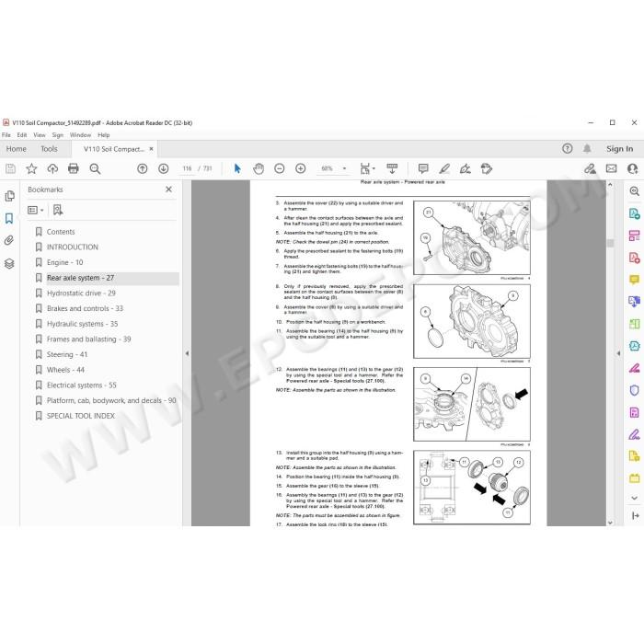Open the View menu
This screenshot has width=644, height=644.
40,134
